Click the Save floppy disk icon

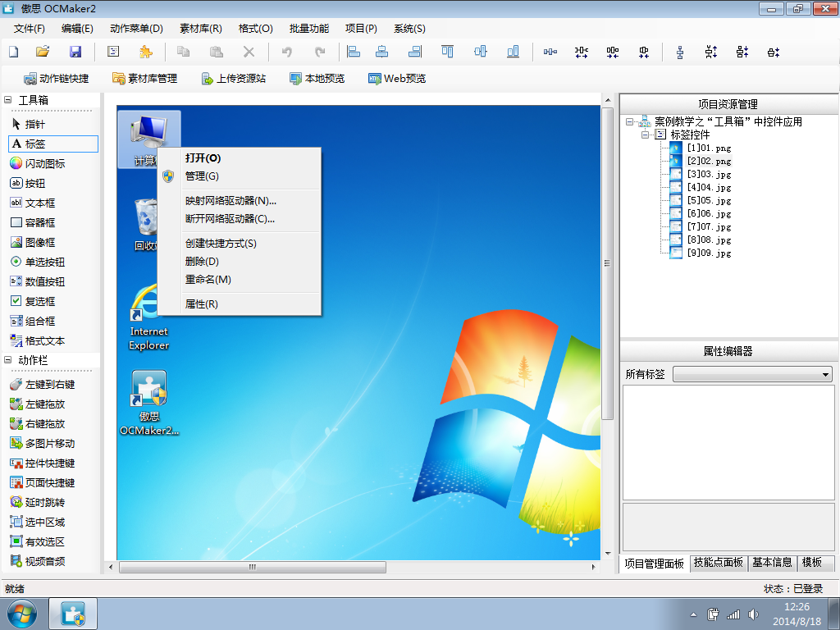pyautogui.click(x=75, y=52)
